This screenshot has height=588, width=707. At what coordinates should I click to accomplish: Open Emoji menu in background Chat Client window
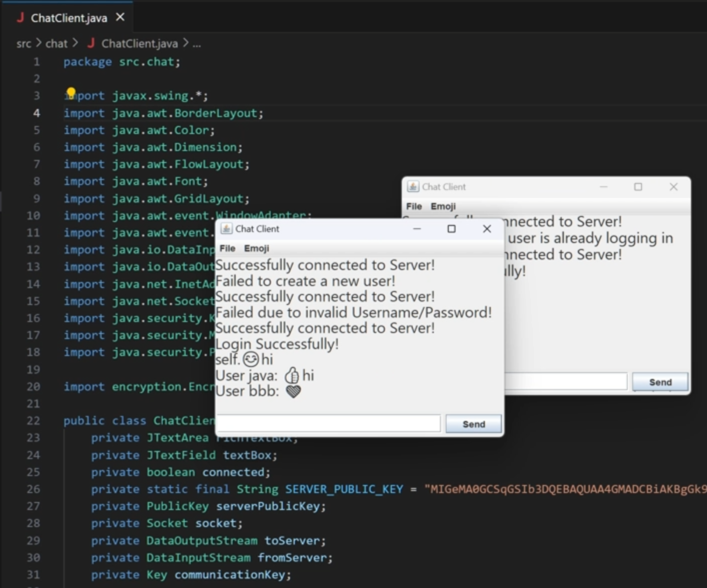click(x=443, y=206)
